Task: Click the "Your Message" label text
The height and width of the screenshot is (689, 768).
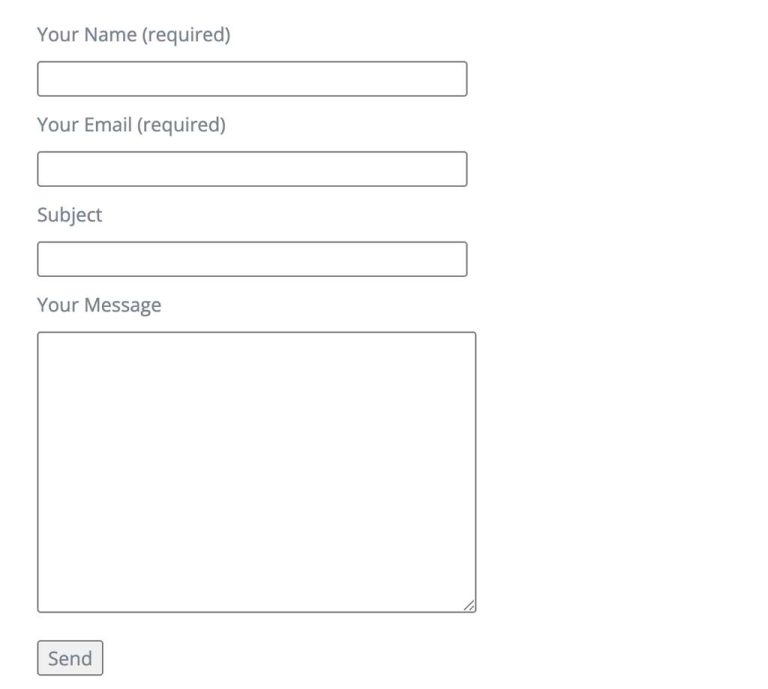Action: [99, 305]
